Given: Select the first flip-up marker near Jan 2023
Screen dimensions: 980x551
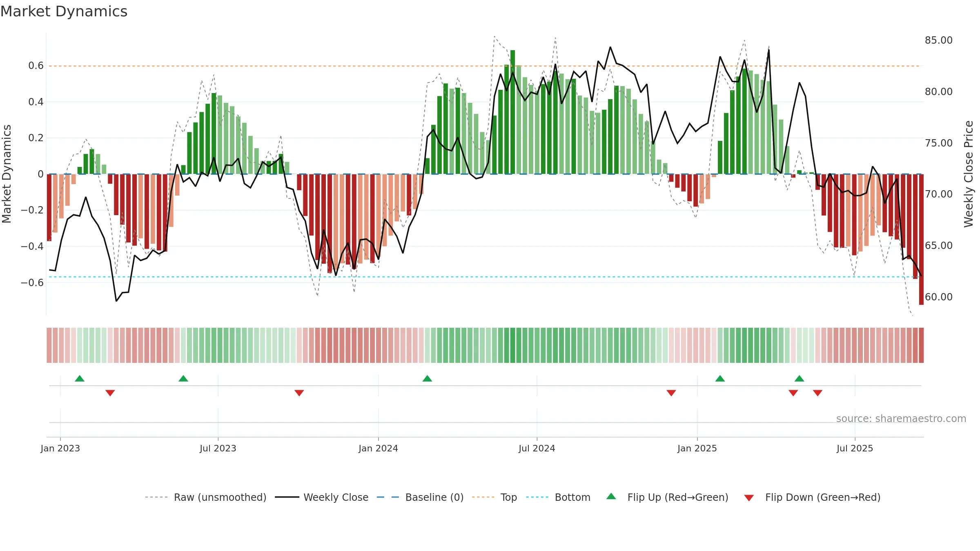Looking at the screenshot, I should click(x=80, y=378).
